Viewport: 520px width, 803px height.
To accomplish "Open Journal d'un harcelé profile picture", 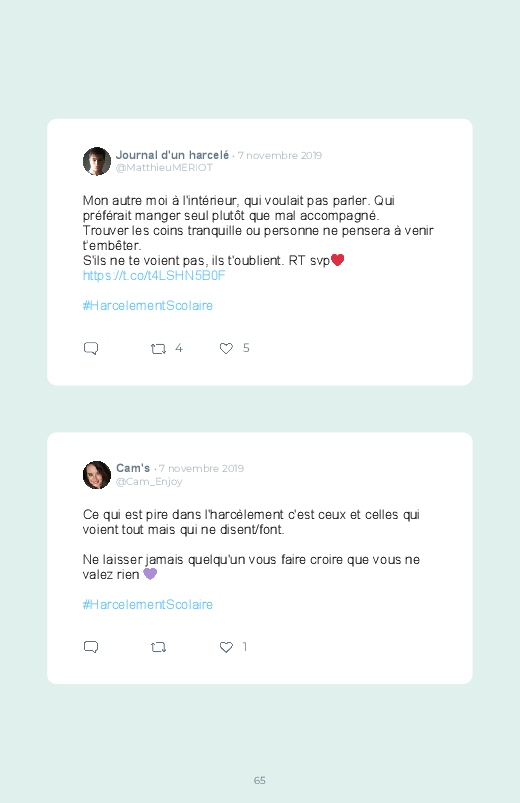I will (97, 161).
